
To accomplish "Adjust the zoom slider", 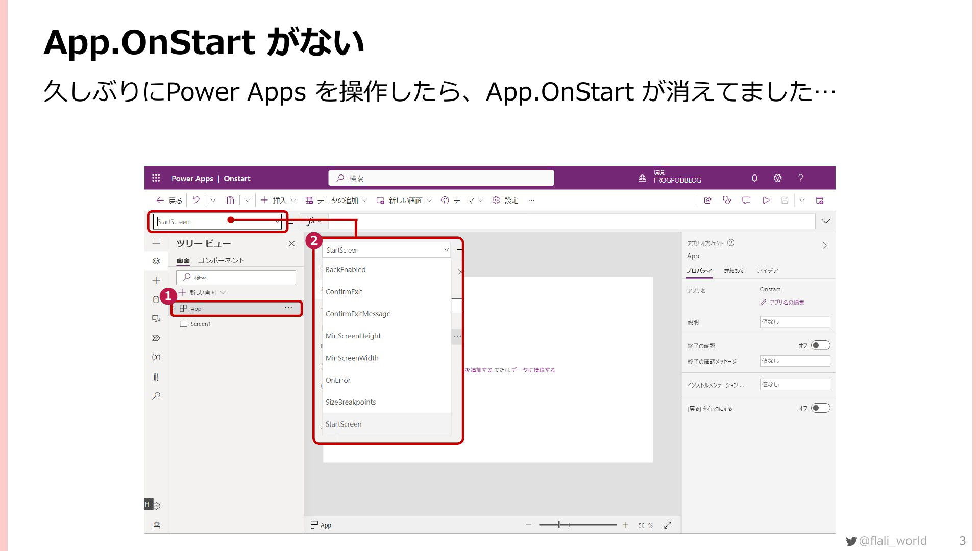I will 577,525.
